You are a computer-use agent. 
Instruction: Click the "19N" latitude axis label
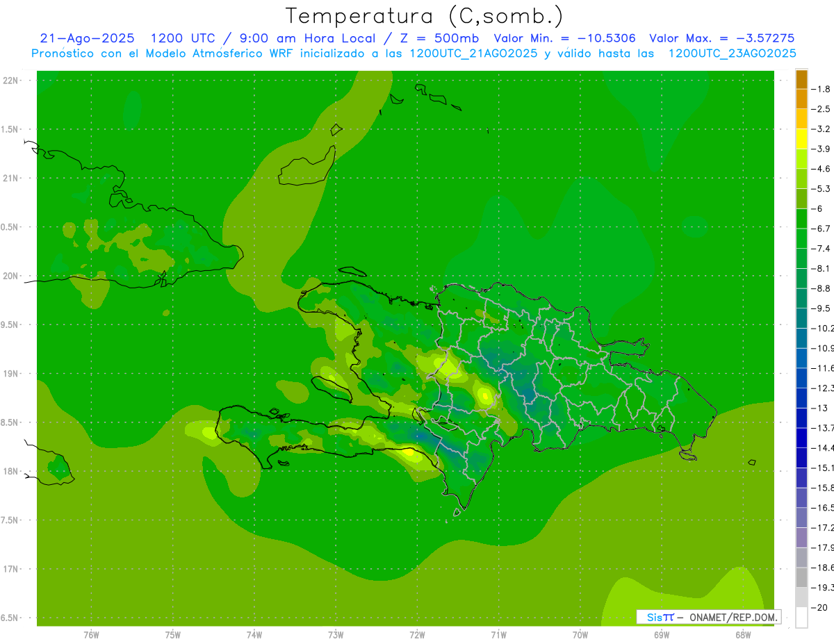point(10,374)
